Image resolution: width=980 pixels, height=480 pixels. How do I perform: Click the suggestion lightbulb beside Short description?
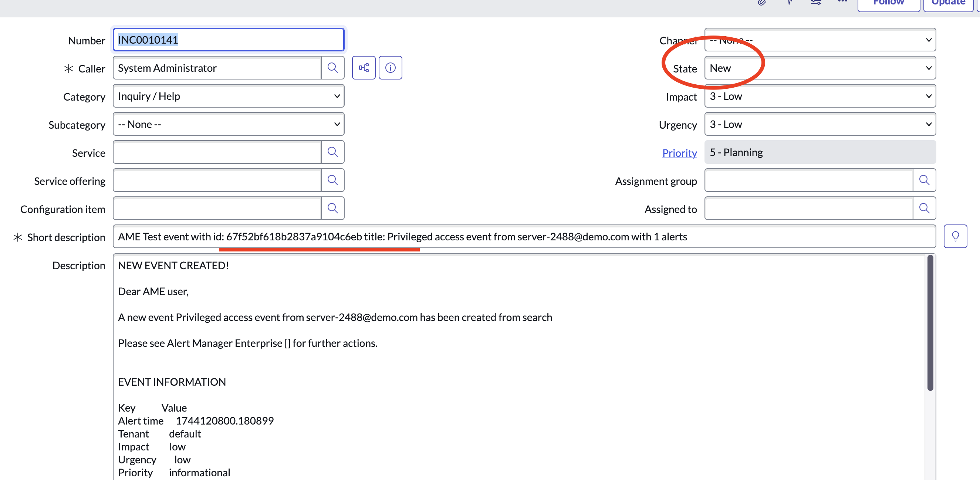955,236
